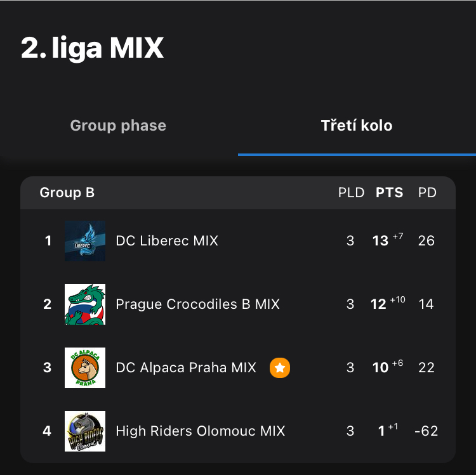
Task: Switch to the Group phase tab
Action: coord(118,126)
